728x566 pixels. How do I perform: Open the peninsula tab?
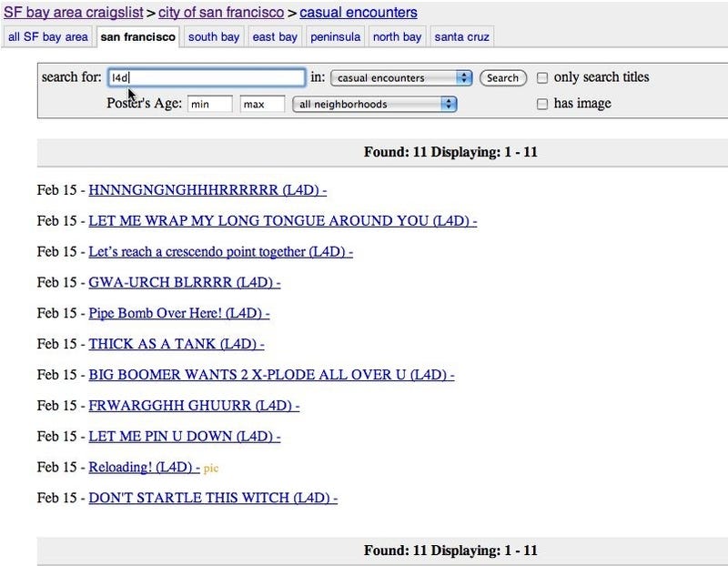tap(335, 36)
